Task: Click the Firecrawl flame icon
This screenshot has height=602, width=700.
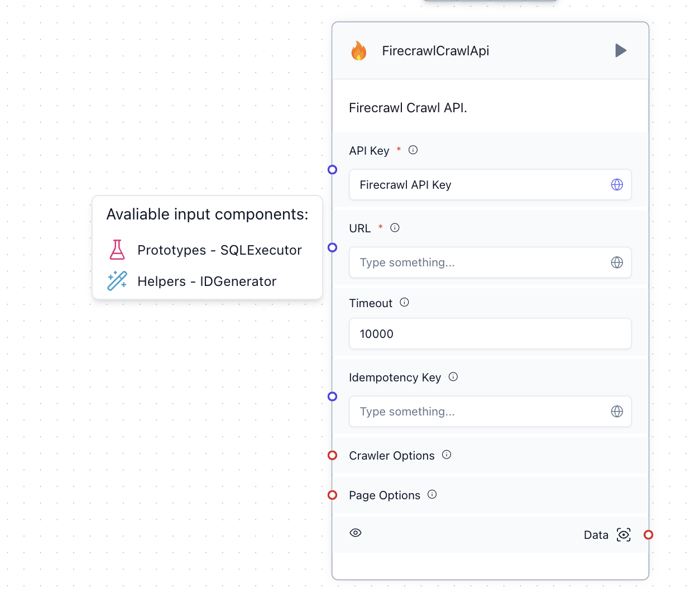Action: pos(359,51)
